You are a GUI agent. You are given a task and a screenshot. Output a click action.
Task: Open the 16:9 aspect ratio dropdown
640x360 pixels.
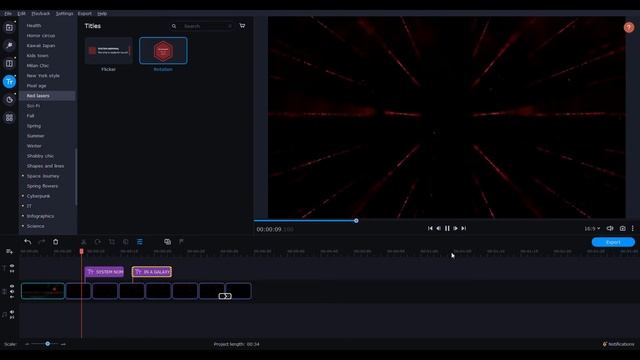pos(592,229)
